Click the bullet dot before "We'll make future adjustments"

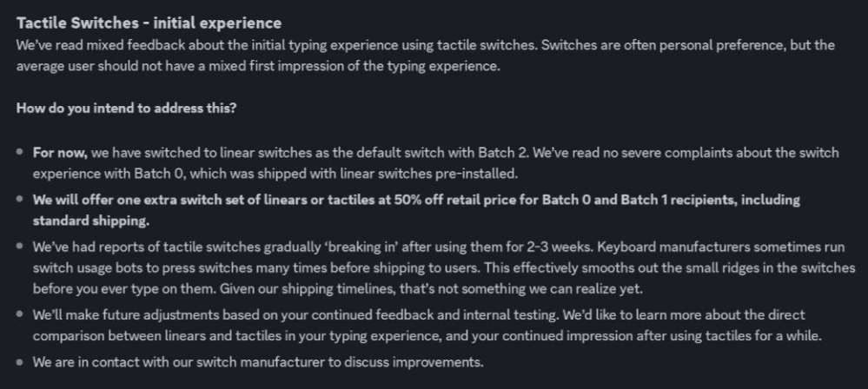click(20, 315)
